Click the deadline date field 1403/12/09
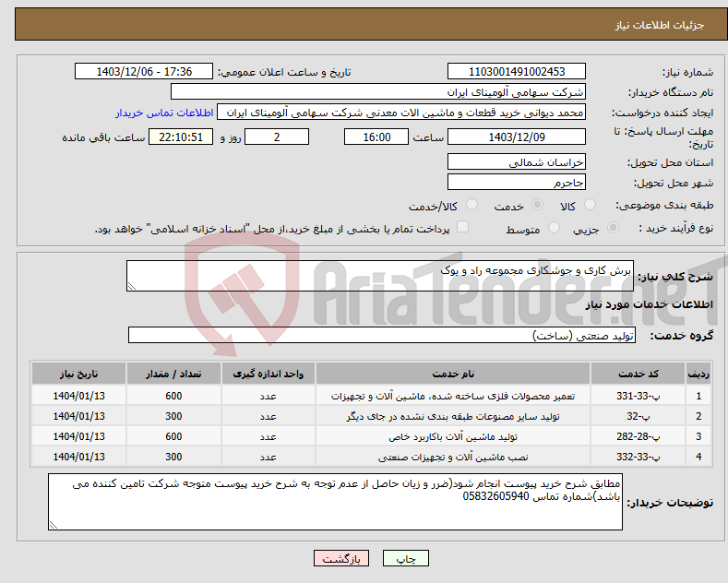728x583 pixels. [517, 137]
